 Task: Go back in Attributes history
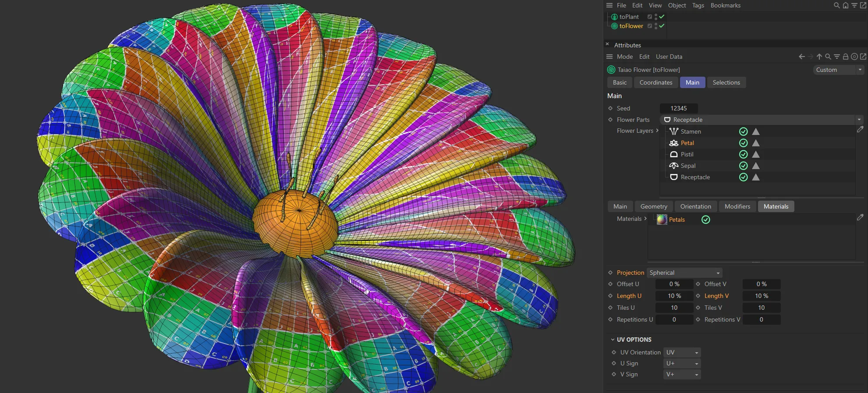click(801, 57)
